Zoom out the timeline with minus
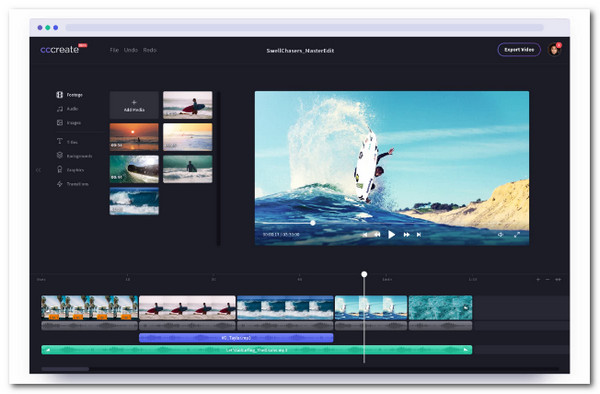This screenshot has height=394, width=600. [548, 280]
